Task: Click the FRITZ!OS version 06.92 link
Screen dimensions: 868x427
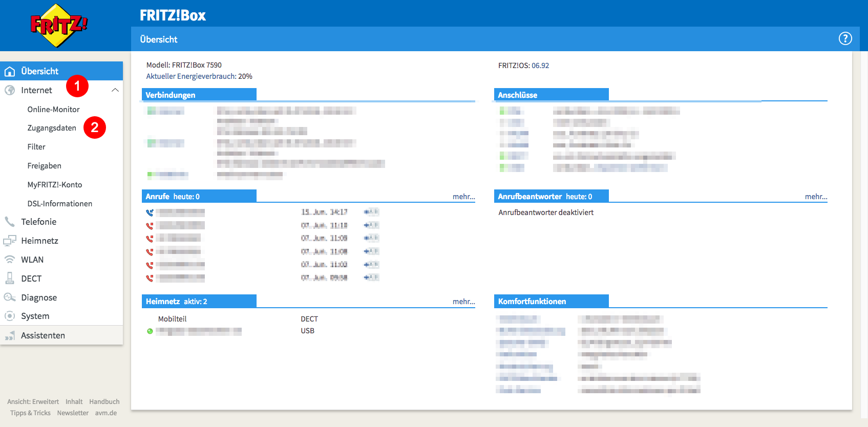Action: click(x=540, y=66)
